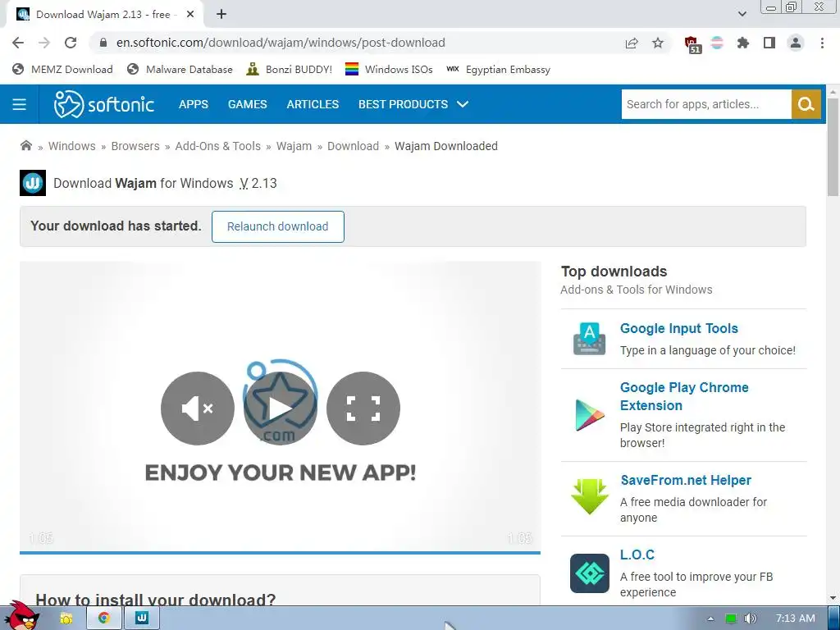Click the green tray status icon
The height and width of the screenshot is (630, 840).
[x=731, y=619]
